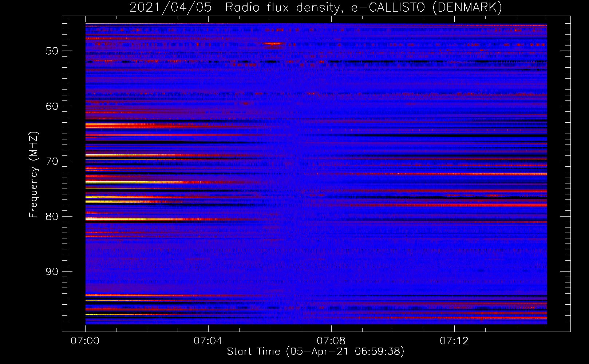Click the plot title mentioning e-CALLISTO (DENMARK)
This screenshot has height=364, width=589.
coord(316,7)
